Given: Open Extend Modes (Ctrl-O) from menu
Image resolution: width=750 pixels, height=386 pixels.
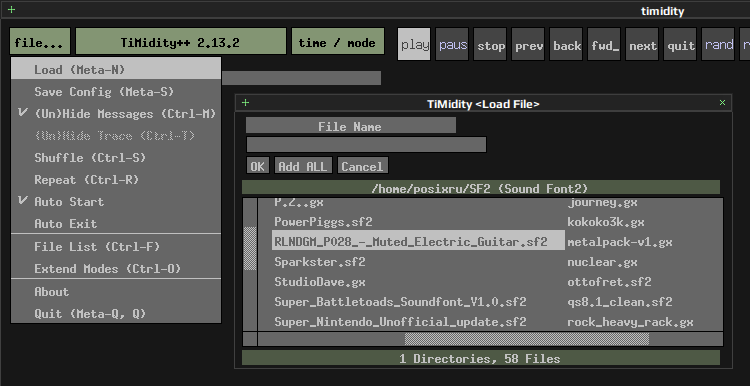Looking at the screenshot, I should coord(116,269).
